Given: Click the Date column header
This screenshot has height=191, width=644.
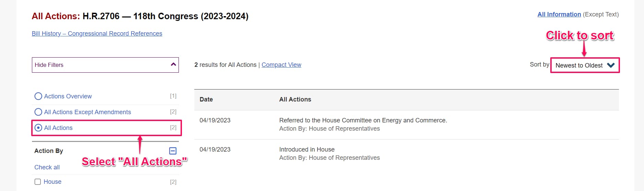Looking at the screenshot, I should [x=206, y=99].
